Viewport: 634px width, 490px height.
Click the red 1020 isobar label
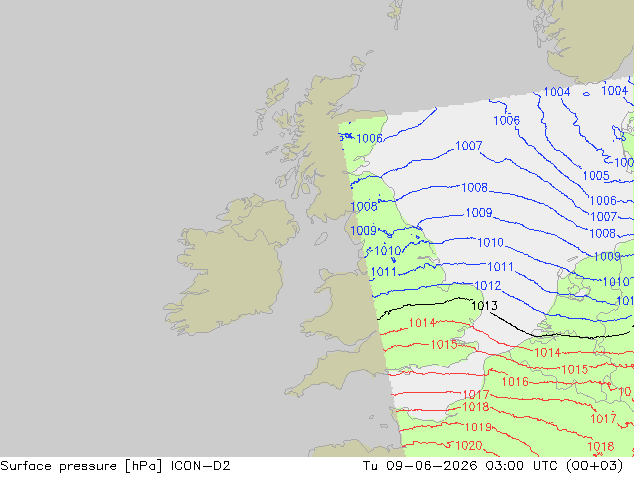point(469,446)
